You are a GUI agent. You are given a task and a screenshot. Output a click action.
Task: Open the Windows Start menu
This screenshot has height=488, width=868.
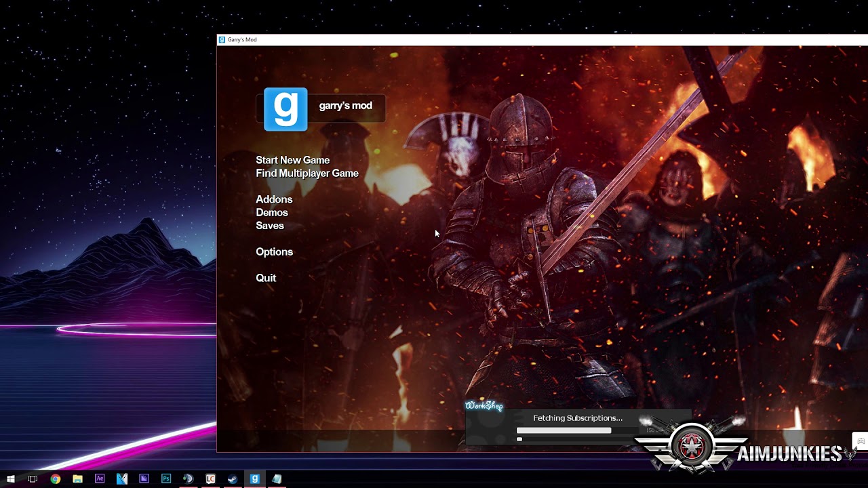[x=10, y=479]
